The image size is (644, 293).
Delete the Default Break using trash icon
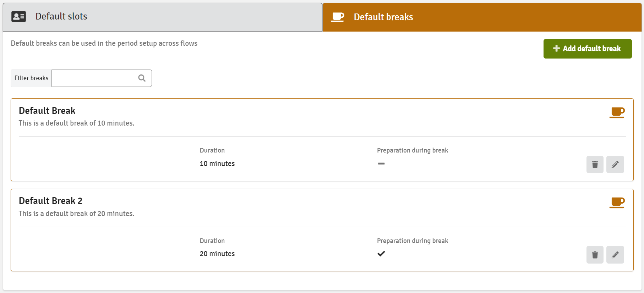(595, 164)
